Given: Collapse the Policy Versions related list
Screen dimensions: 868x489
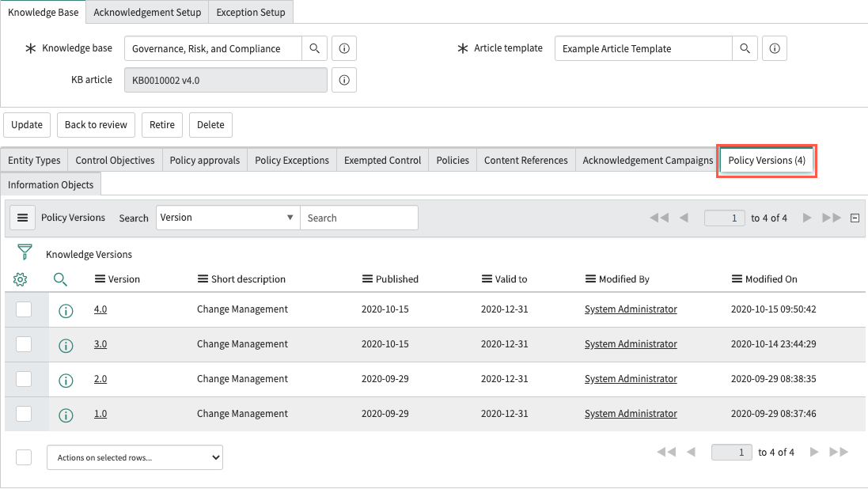Looking at the screenshot, I should click(x=855, y=218).
